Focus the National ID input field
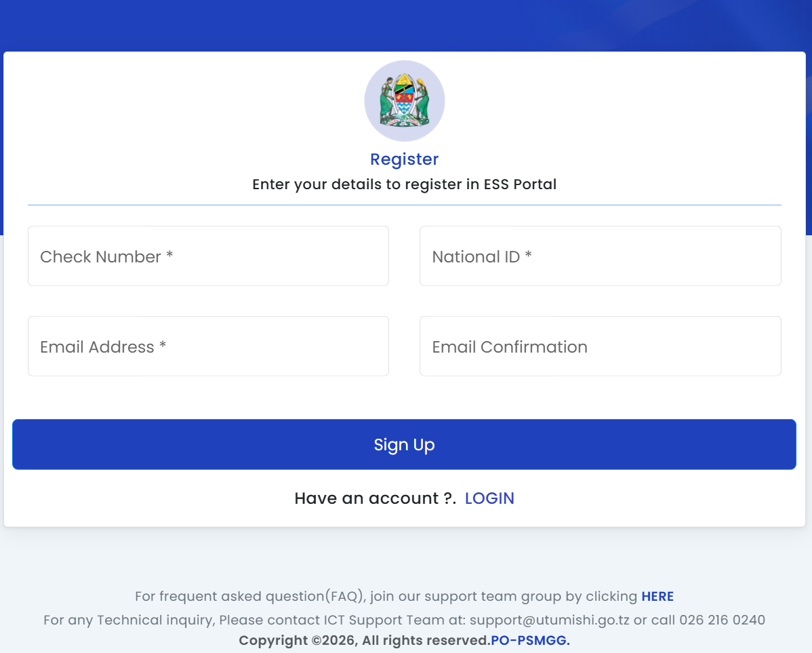 point(601,256)
